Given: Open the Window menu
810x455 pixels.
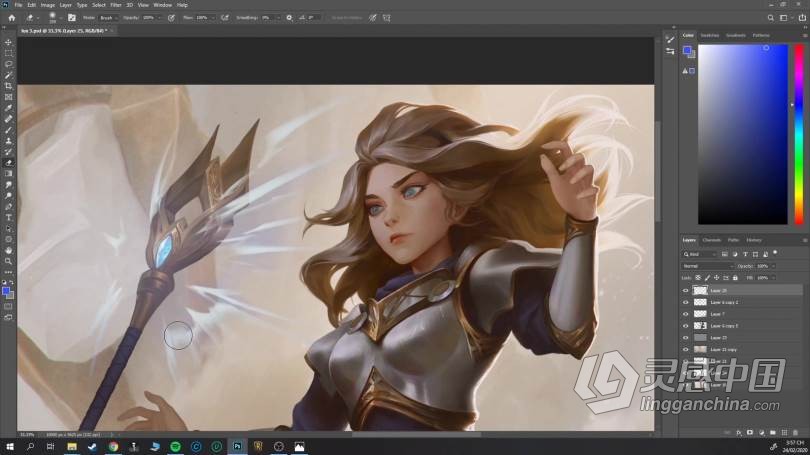Looking at the screenshot, I should pos(162,5).
